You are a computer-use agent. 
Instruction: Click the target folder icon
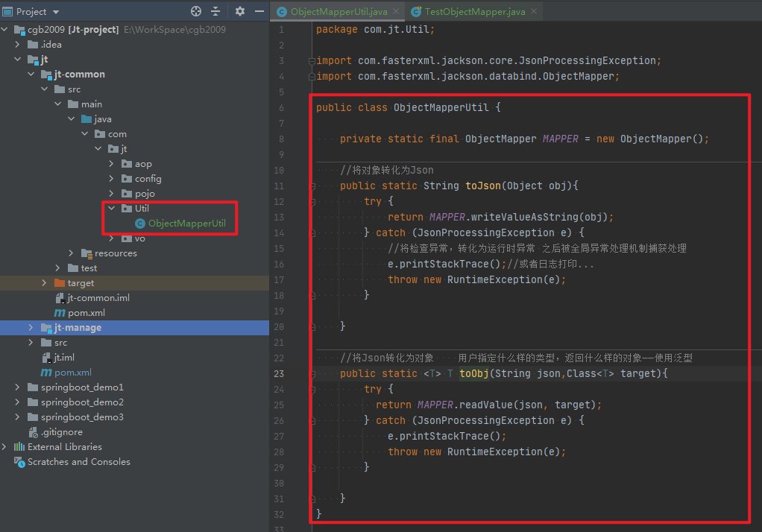(60, 282)
